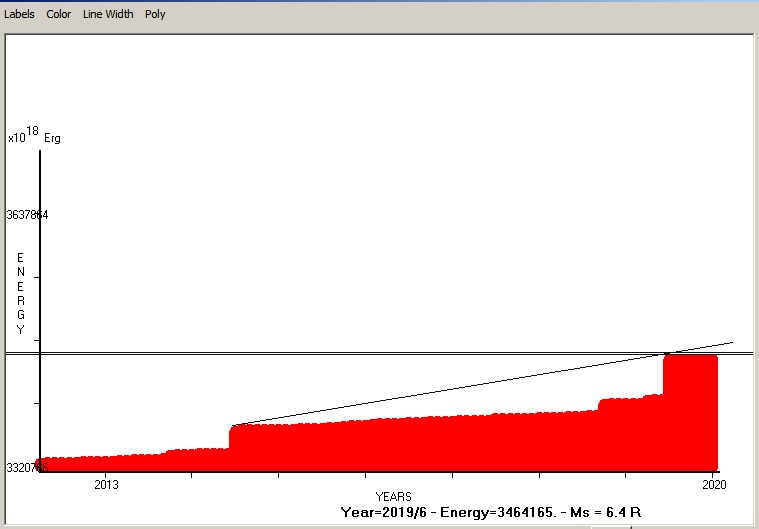
Task: Click the 3637864 y-axis maximum value
Action: [x=27, y=215]
